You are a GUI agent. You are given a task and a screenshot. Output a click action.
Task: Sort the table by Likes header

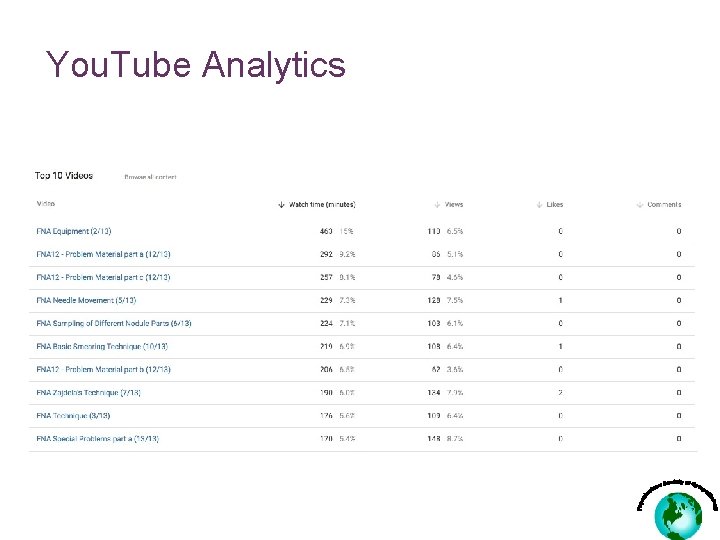[x=555, y=205]
